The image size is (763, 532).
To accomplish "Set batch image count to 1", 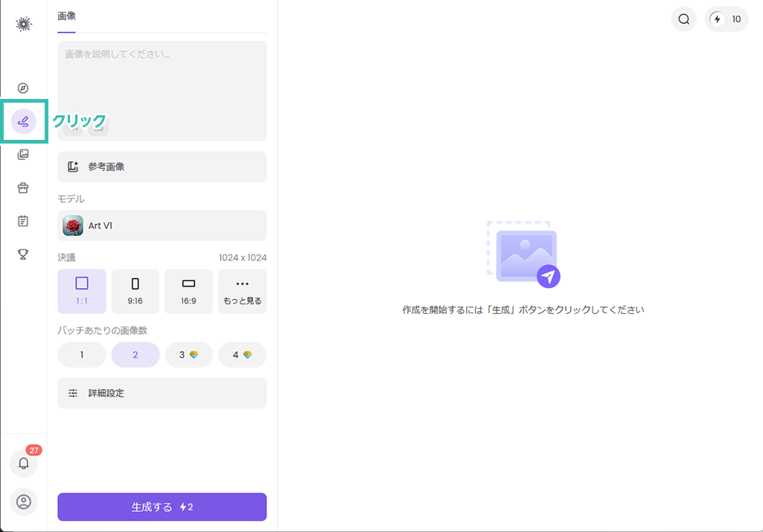I will point(82,354).
